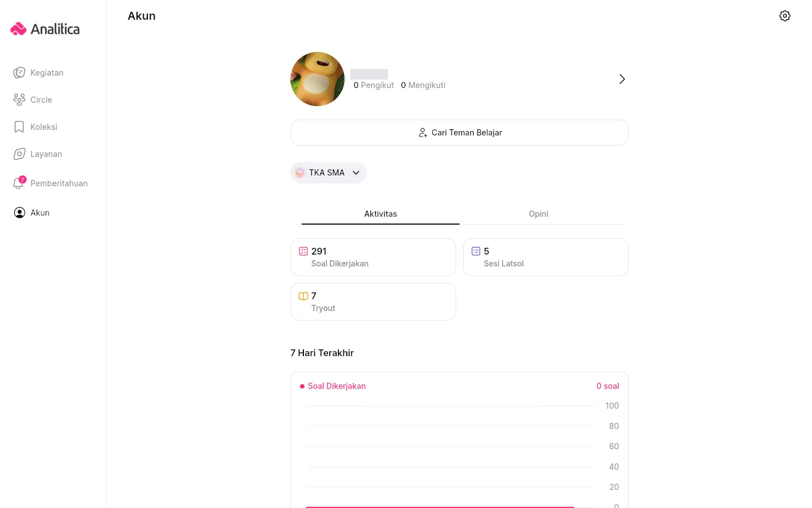
Task: Switch to the Opini tab
Action: [539, 214]
